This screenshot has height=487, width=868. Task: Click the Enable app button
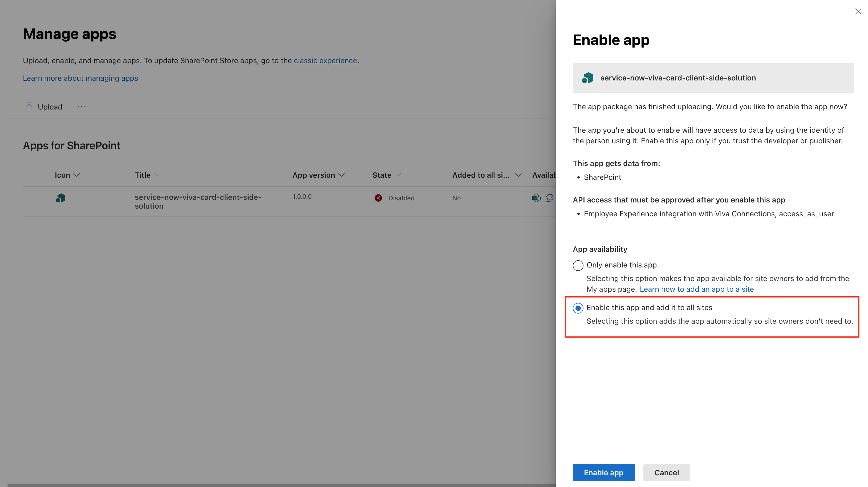603,473
